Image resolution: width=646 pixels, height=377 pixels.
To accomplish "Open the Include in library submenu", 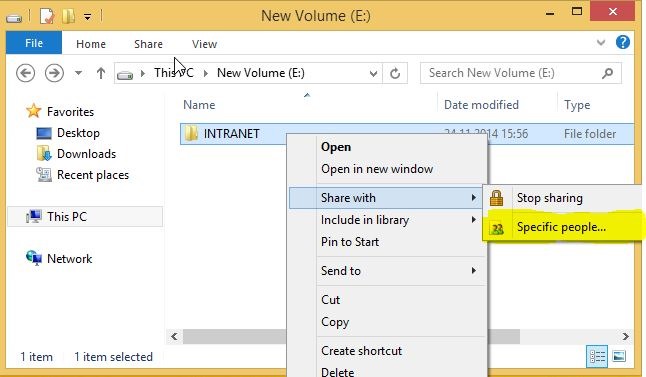I will pyautogui.click(x=386, y=220).
